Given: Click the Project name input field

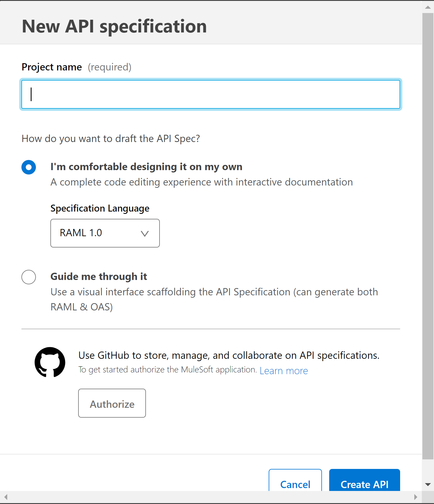Looking at the screenshot, I should point(211,94).
